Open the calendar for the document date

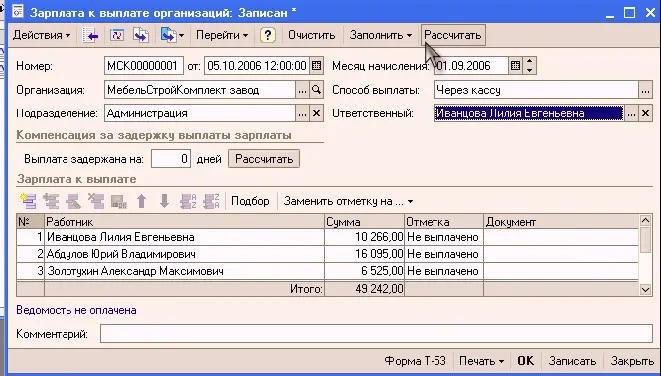click(x=316, y=66)
